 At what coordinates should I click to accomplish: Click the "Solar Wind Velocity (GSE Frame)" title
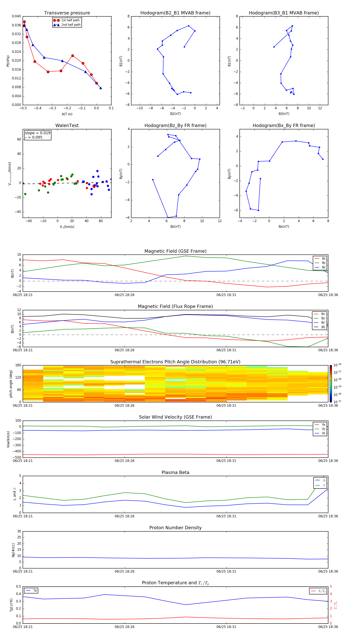point(175,417)
